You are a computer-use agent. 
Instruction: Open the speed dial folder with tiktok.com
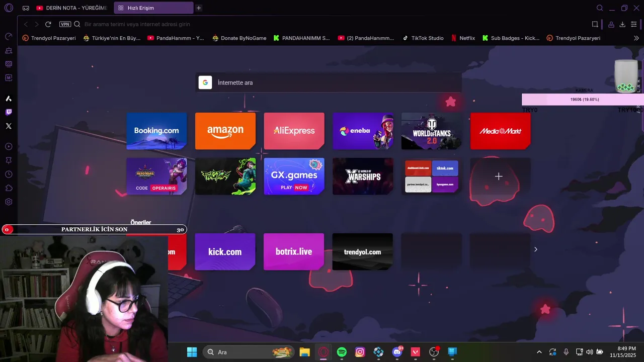[x=432, y=176]
